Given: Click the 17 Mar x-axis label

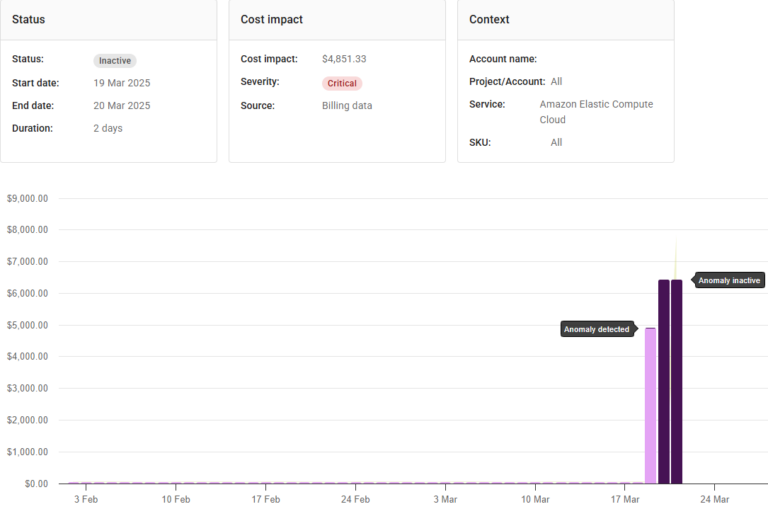Looking at the screenshot, I should click(625, 499).
